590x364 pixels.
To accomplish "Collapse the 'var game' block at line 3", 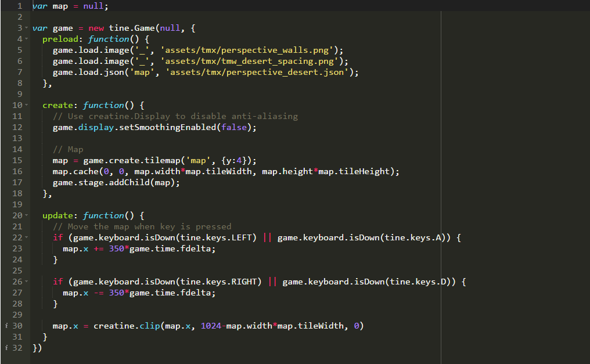I will click(x=27, y=28).
